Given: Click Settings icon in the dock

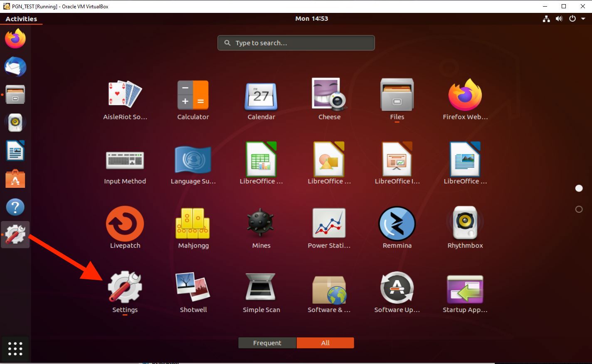Looking at the screenshot, I should pos(15,235).
